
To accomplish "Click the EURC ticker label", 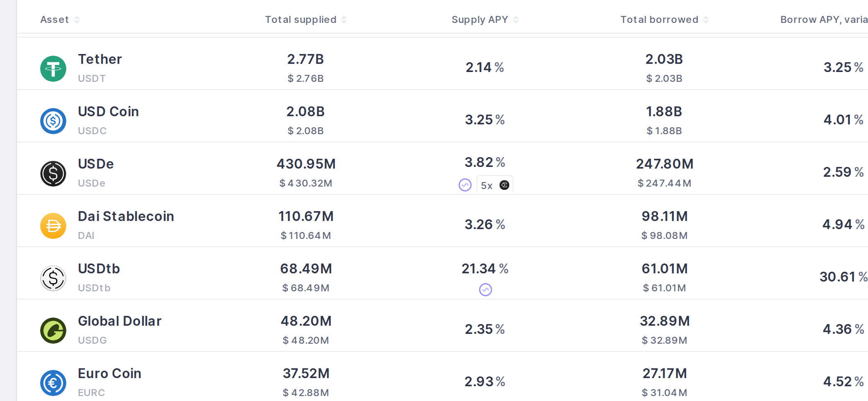I will pyautogui.click(x=91, y=393).
